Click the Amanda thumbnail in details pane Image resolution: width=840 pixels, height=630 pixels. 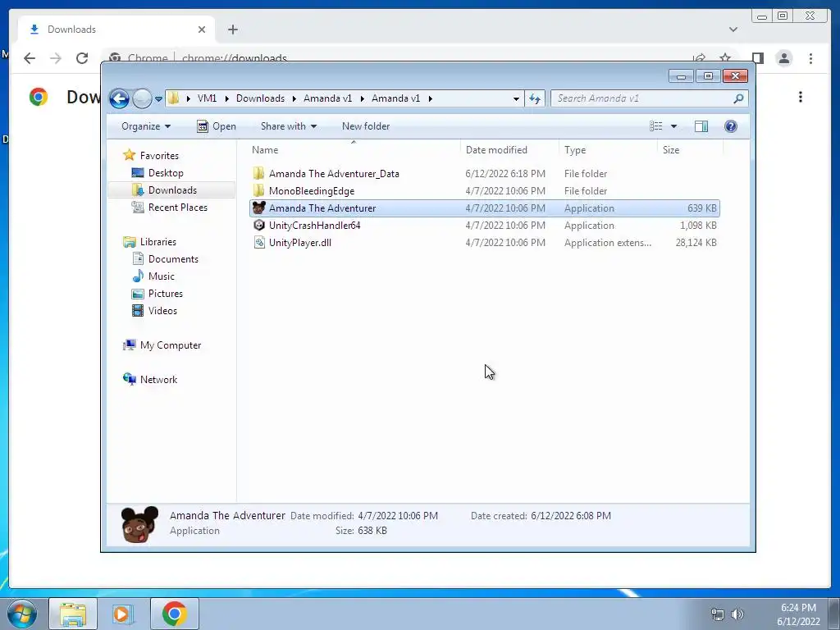[x=139, y=524]
